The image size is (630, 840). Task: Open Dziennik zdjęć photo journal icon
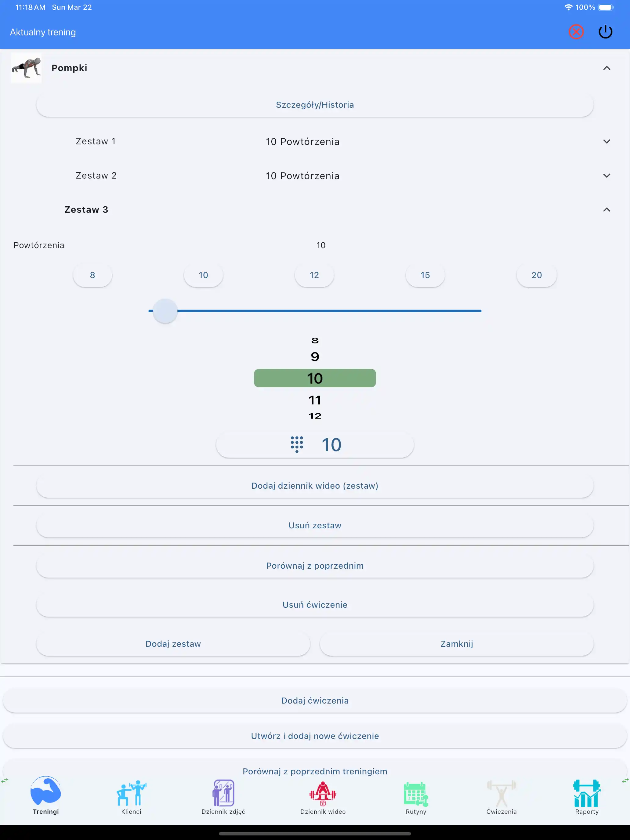tap(223, 793)
